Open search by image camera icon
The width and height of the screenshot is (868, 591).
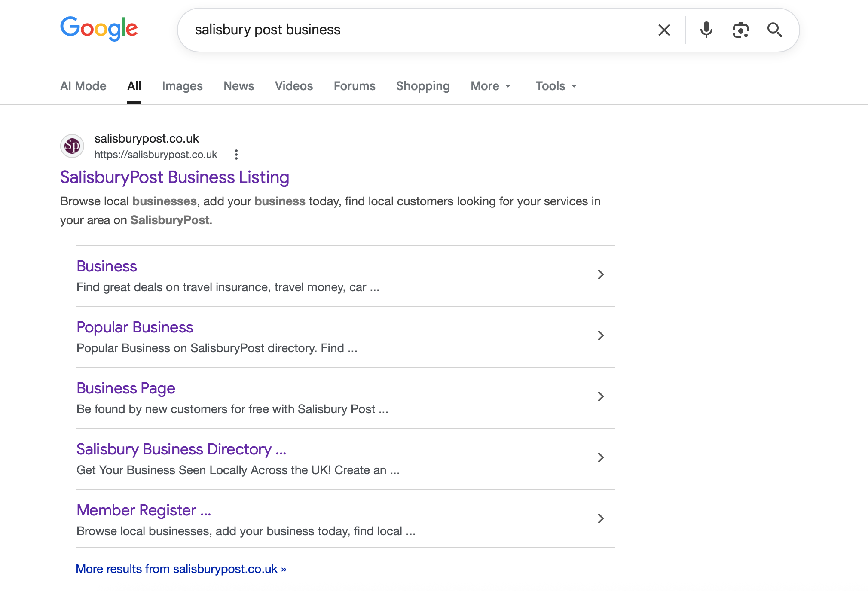coord(740,30)
